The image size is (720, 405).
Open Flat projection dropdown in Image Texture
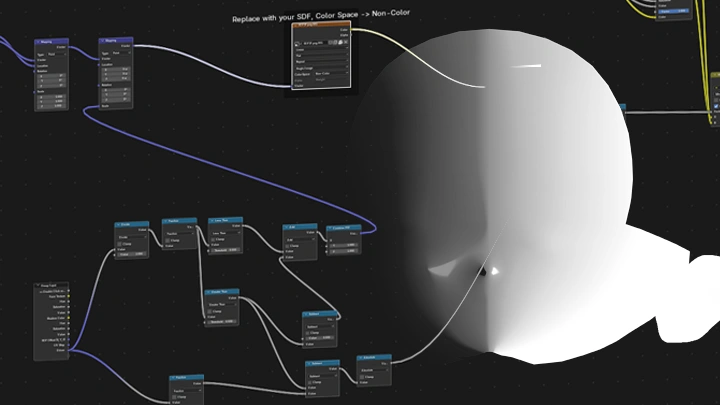coord(321,56)
